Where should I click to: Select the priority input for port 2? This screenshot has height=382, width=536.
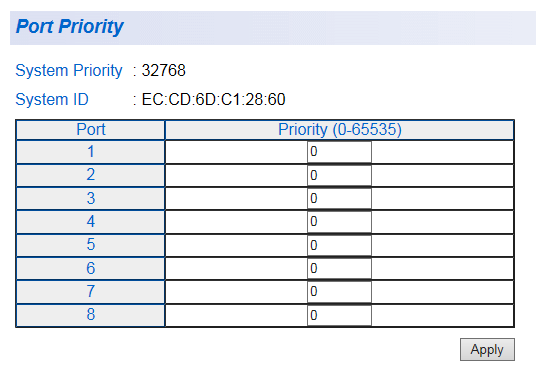click(339, 175)
